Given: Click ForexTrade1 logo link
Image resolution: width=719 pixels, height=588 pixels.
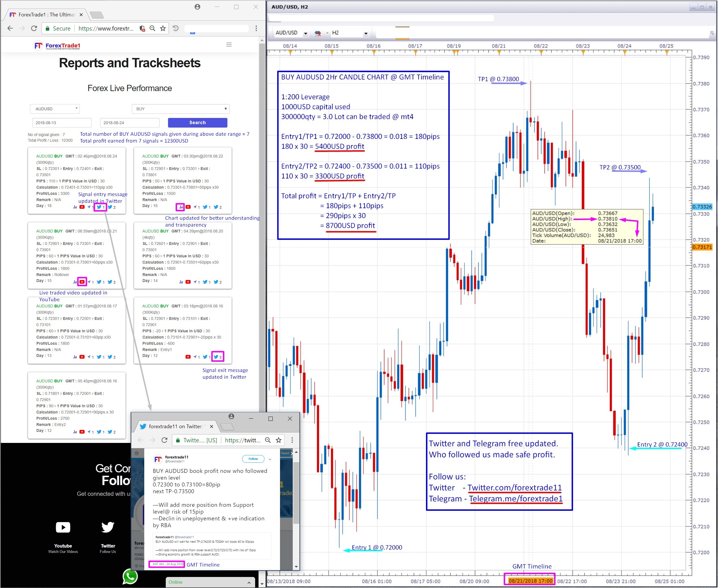Looking at the screenshot, I should click(x=57, y=45).
